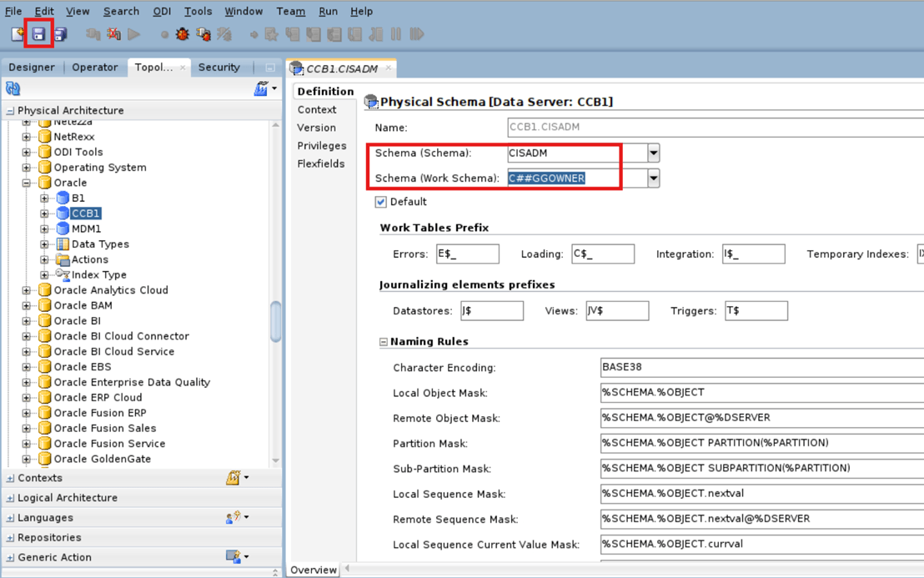This screenshot has height=578, width=924.
Task: Select Oracle BI Cloud Connector tree item
Action: (x=122, y=336)
